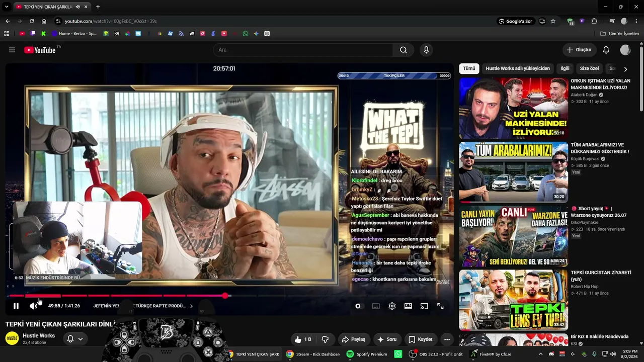
Task: Open 'Home - Bertzo - Sp...' bookmark
Action: pyautogui.click(x=74, y=34)
